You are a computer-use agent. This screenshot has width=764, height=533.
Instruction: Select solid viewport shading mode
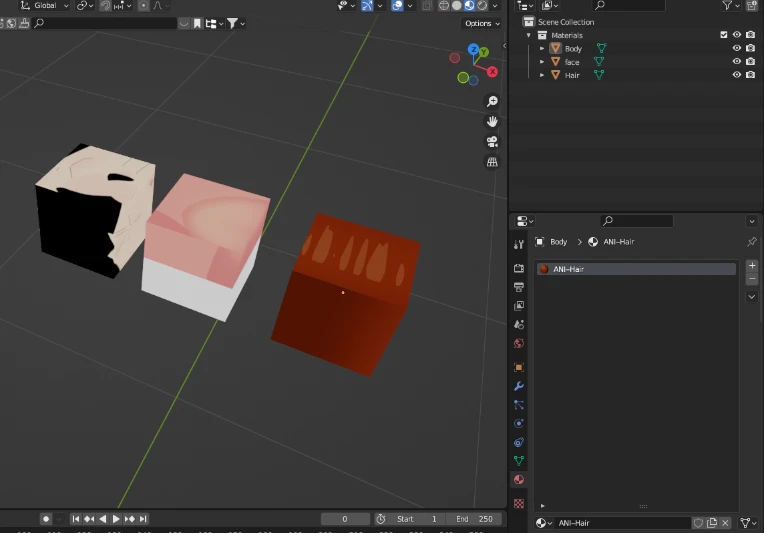tap(457, 5)
